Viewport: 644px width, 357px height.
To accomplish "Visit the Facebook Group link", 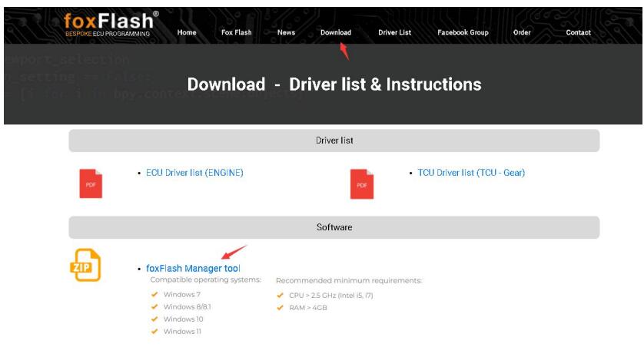I will coord(463,32).
